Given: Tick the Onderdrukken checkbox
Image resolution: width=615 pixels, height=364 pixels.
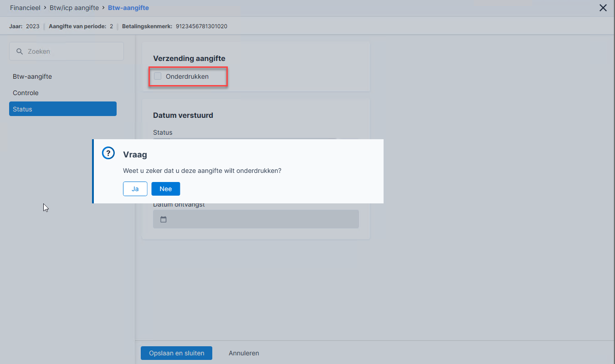Looking at the screenshot, I should pyautogui.click(x=158, y=76).
